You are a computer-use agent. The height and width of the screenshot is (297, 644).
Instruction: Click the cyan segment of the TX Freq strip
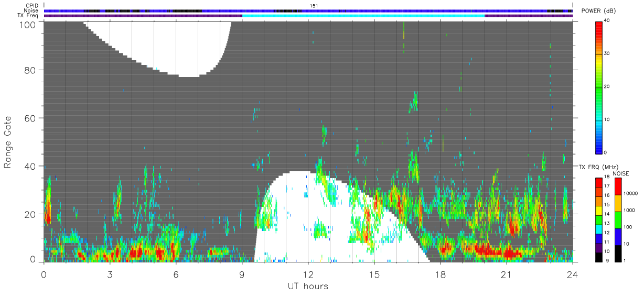[363, 16]
